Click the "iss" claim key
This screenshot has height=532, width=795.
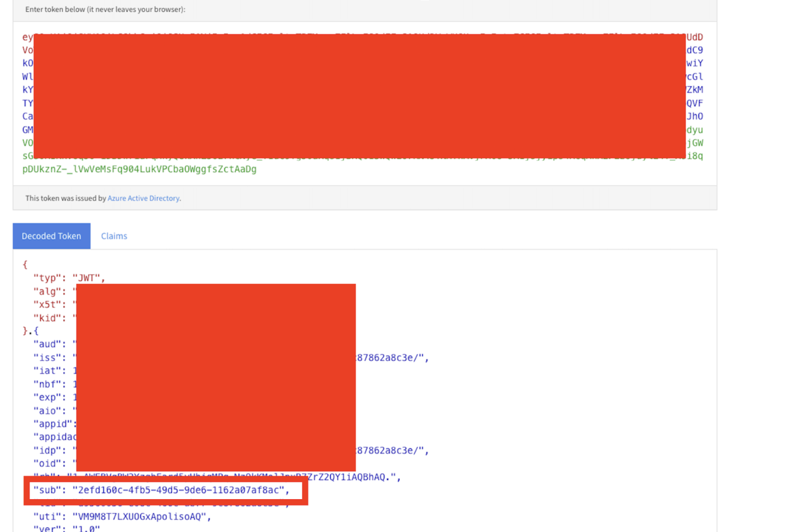47,357
